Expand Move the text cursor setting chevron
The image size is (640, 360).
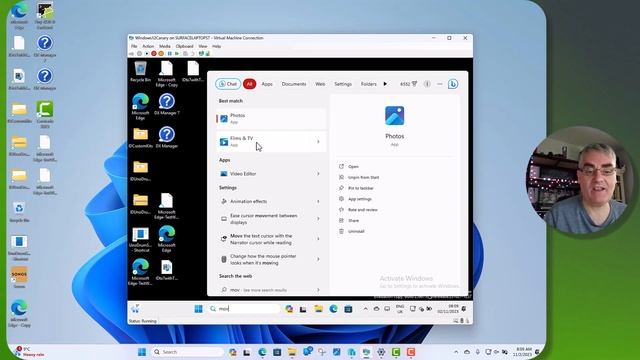[318, 239]
